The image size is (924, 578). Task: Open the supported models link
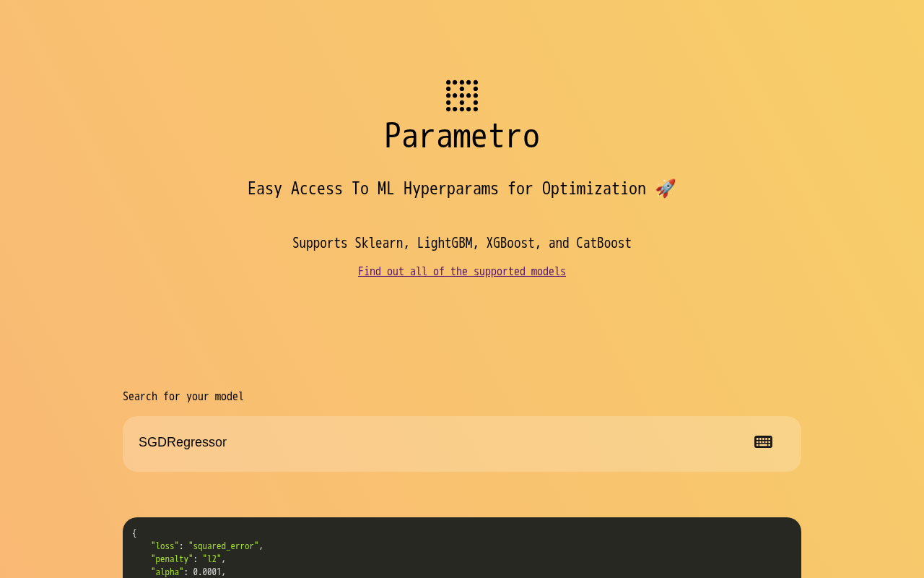(x=462, y=272)
